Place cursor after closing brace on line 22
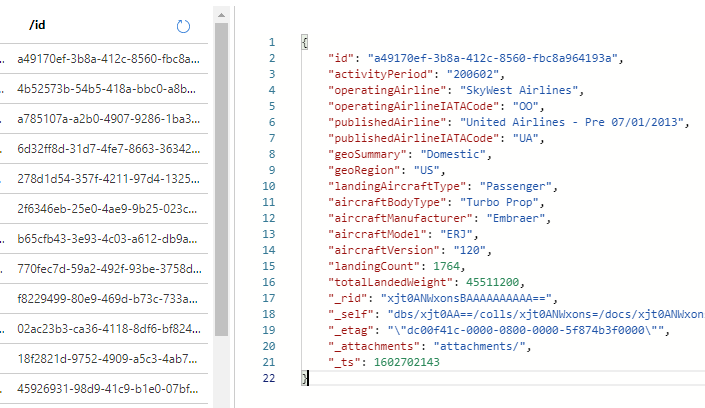Viewport: 705px width, 408px height. coord(309,378)
